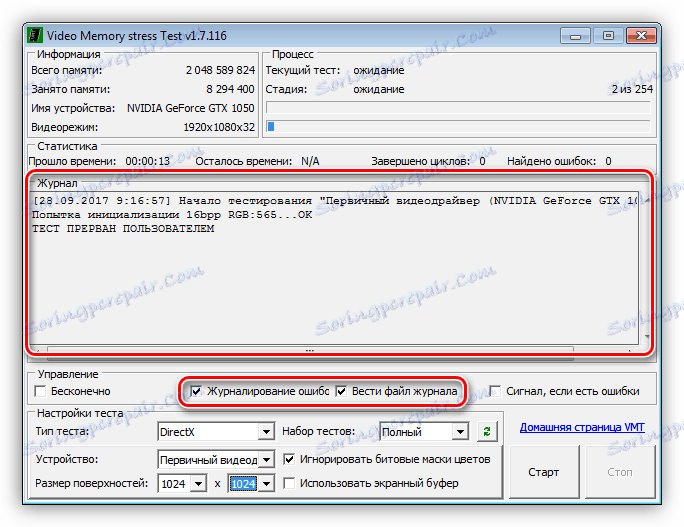
Task: Click inside the Журнал log text area
Action: coord(334,267)
